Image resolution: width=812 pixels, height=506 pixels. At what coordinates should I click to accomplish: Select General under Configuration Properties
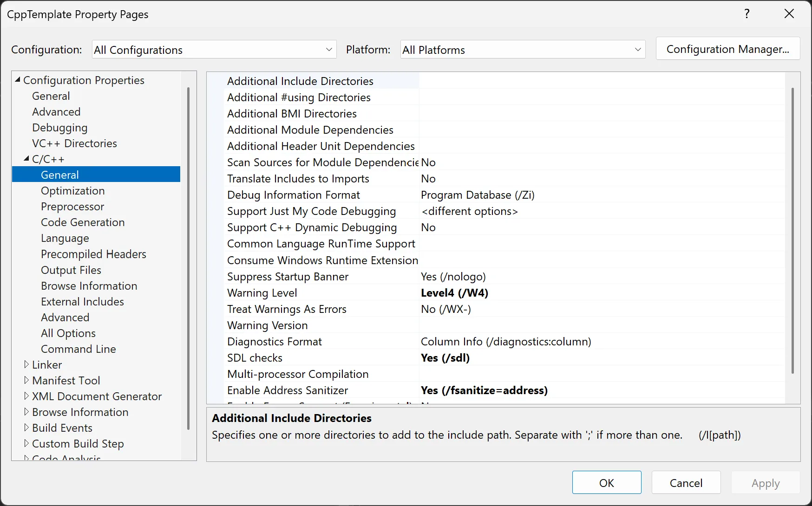[x=51, y=96]
